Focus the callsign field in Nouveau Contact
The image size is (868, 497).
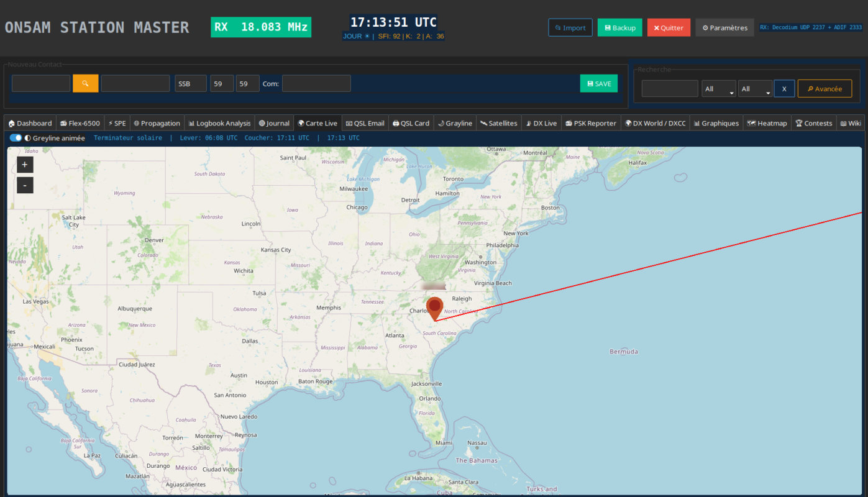click(41, 83)
